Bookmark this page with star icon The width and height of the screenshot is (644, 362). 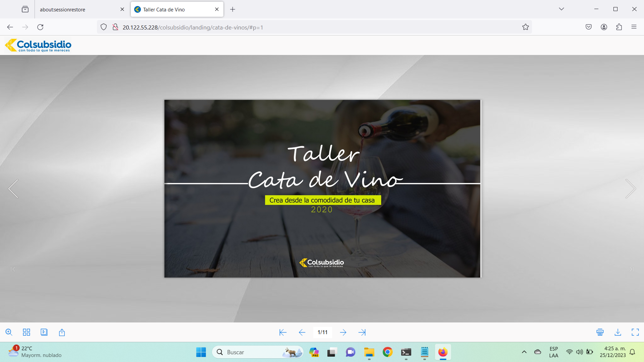(525, 27)
